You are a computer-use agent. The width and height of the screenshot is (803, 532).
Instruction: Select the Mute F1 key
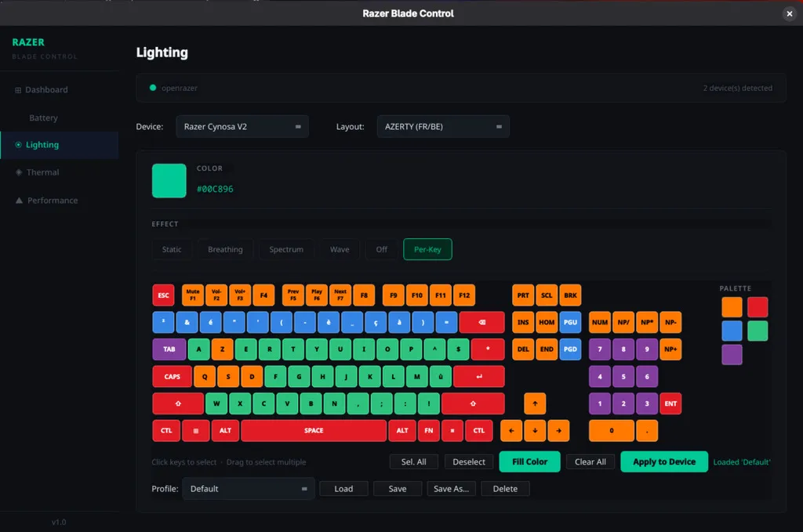(x=193, y=295)
